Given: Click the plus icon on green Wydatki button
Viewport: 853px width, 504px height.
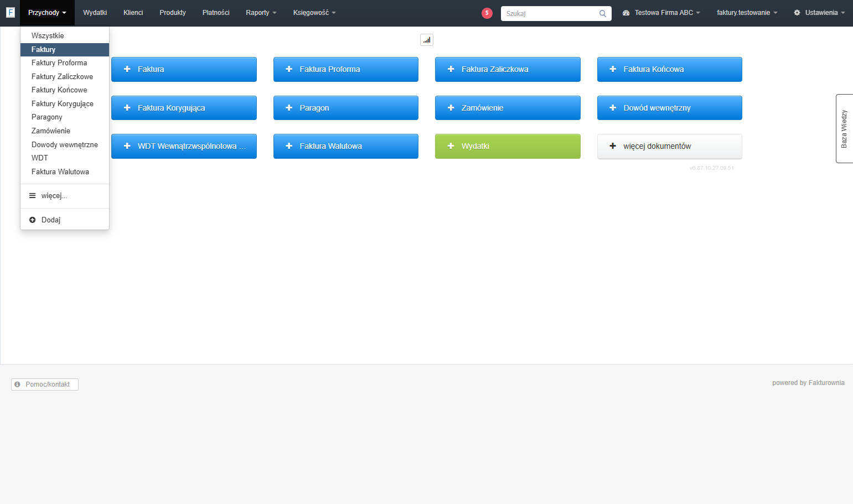Looking at the screenshot, I should point(451,146).
